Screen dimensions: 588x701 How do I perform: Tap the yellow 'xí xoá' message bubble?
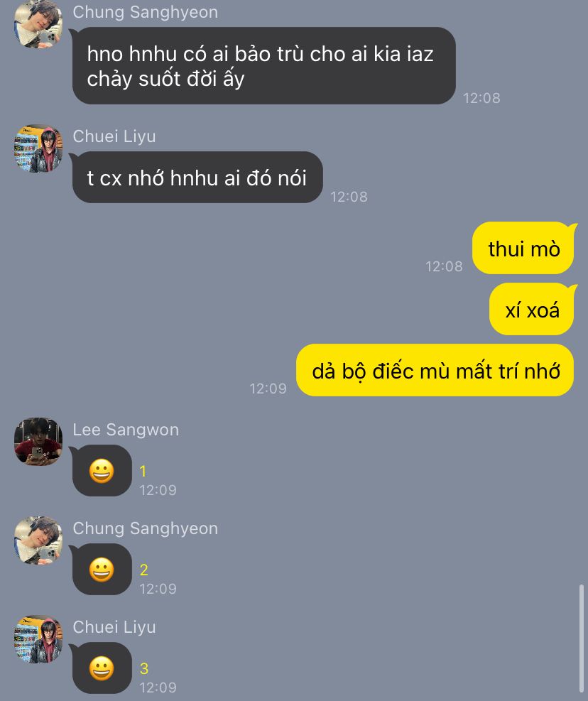[532, 309]
